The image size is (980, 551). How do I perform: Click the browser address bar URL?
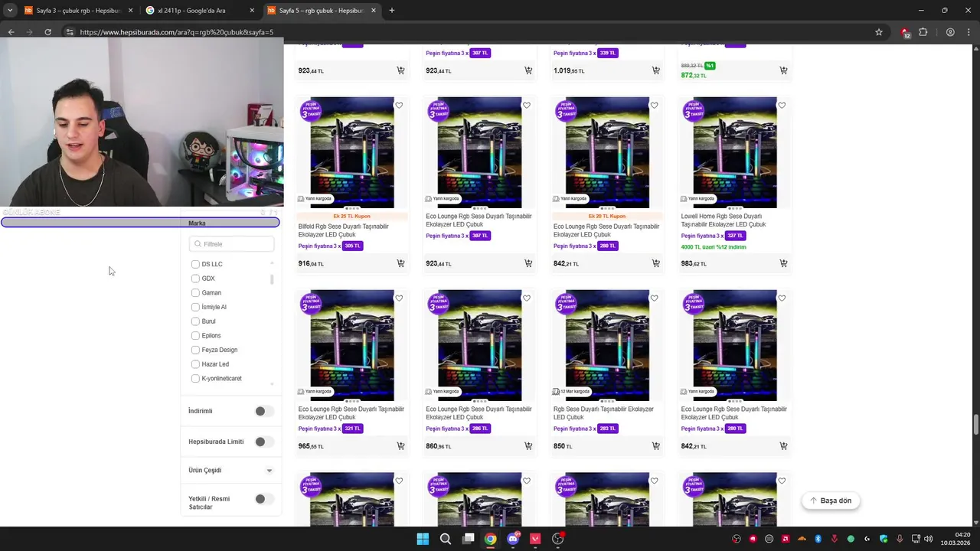tap(177, 32)
